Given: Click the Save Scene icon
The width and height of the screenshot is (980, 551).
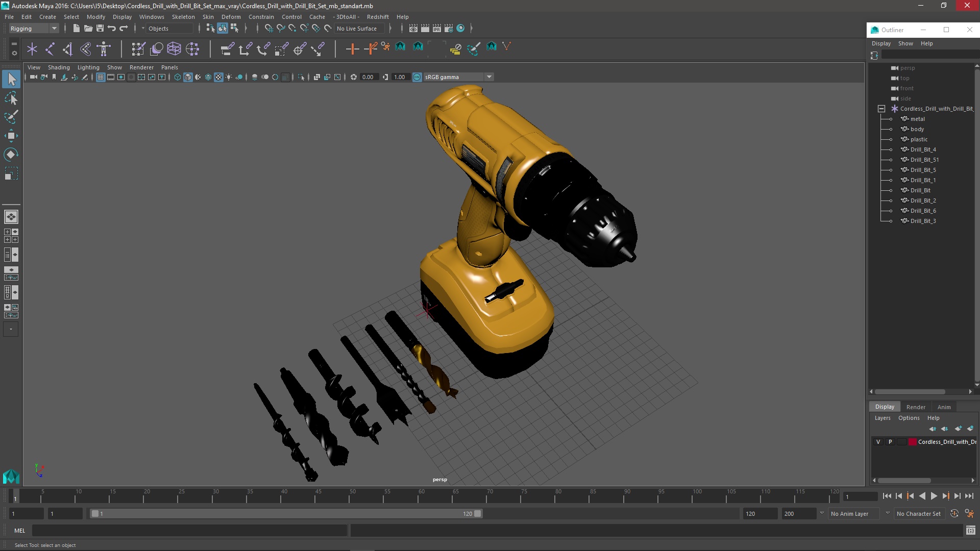Looking at the screenshot, I should (x=100, y=29).
